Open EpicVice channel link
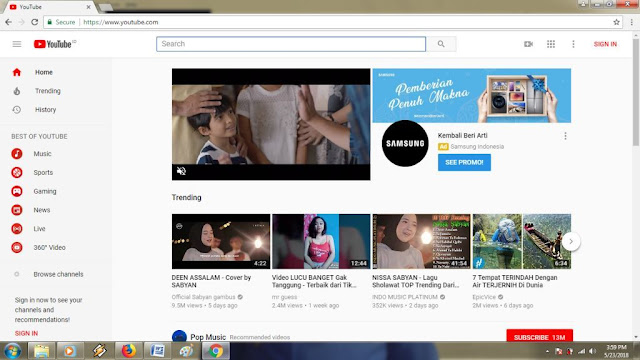This screenshot has width=640, height=360. (x=484, y=297)
